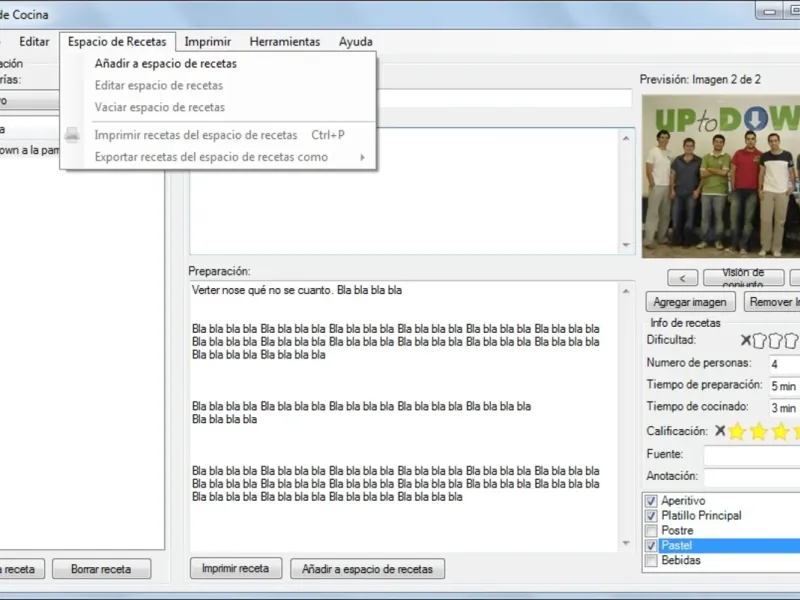Click the Remover imagen button
The image size is (800, 600).
pos(772,302)
